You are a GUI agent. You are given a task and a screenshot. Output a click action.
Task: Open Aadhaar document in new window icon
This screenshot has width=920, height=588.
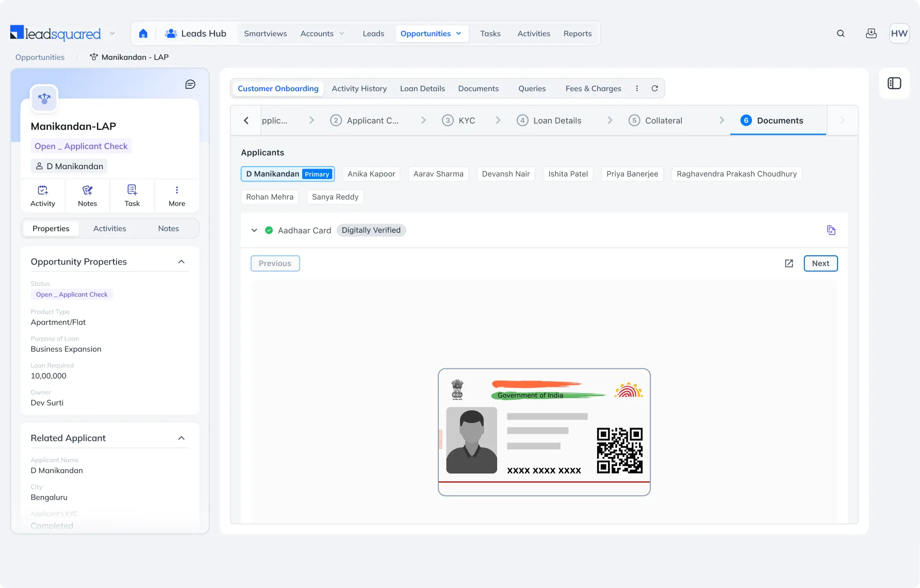(789, 264)
